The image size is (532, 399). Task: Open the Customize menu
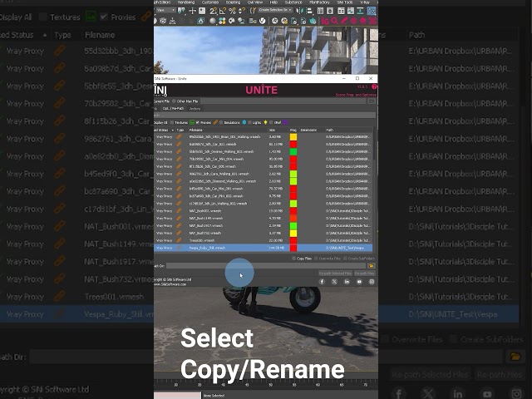(210, 2)
